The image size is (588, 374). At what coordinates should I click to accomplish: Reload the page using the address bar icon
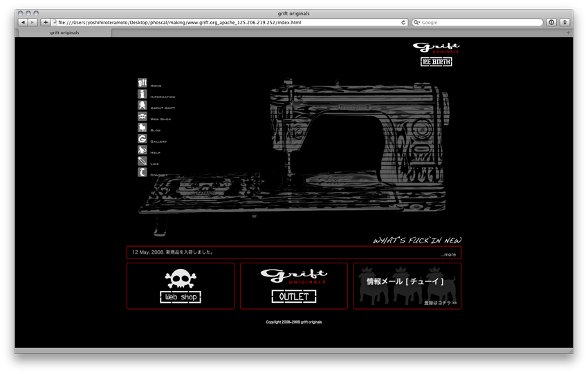point(403,22)
